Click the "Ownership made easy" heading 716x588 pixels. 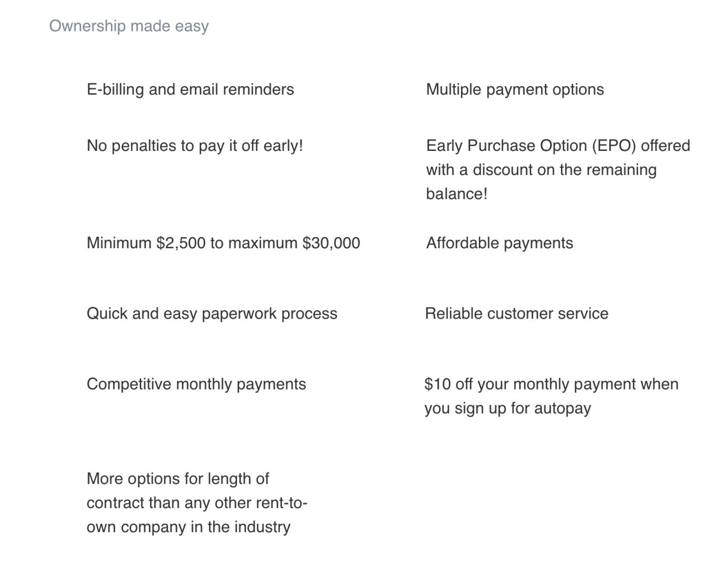129,26
